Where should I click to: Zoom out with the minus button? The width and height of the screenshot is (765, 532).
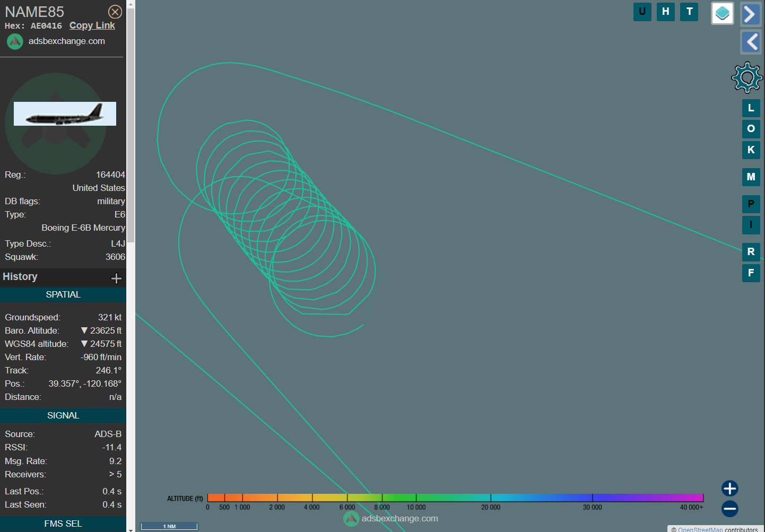[730, 509]
